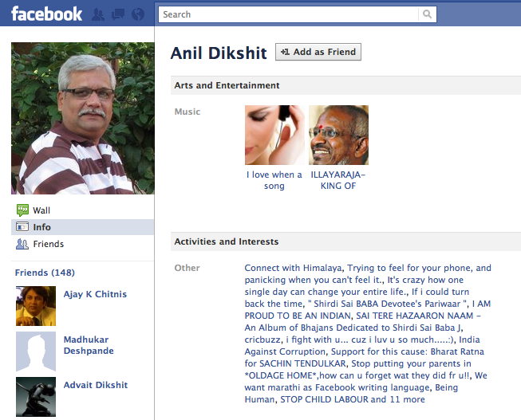This screenshot has height=420, width=521.
Task: Open the Friends tab in sidebar
Action: 83,244
